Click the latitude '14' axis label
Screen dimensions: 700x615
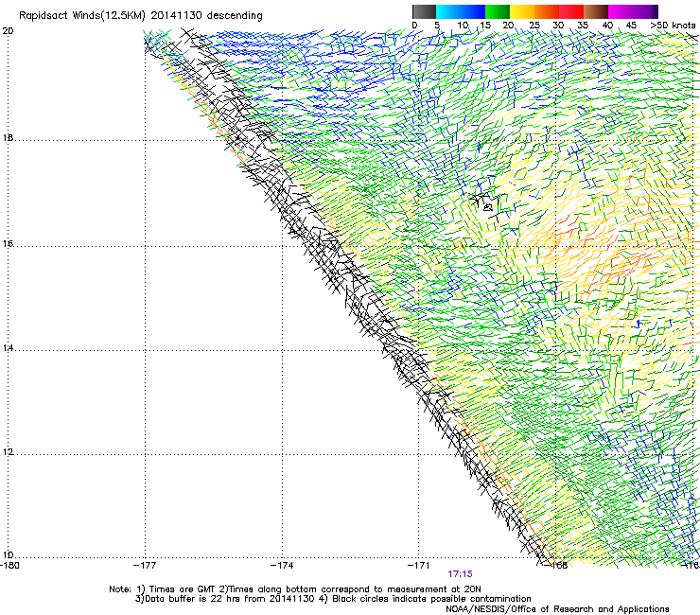click(8, 348)
